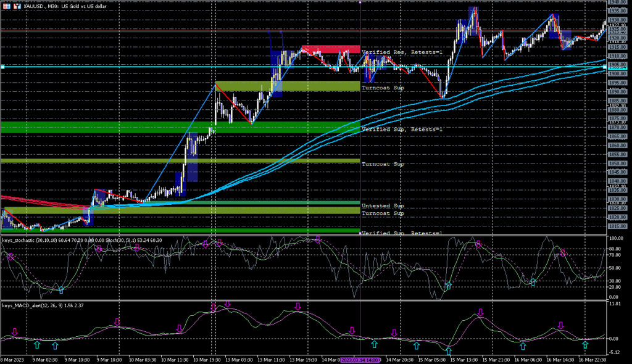The image size is (632, 364).
Task: Click the highlighted 2023.03.14 14:00 time label
Action: click(x=360, y=359)
